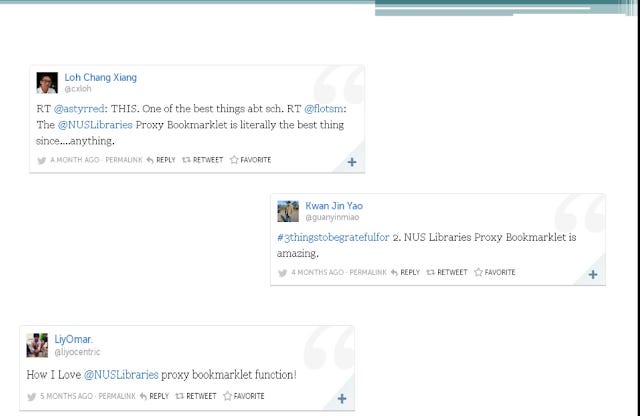Open @NUSLibraries mention in Loh Chang Xiang's tweet
The width and height of the screenshot is (640, 416).
tap(95, 125)
